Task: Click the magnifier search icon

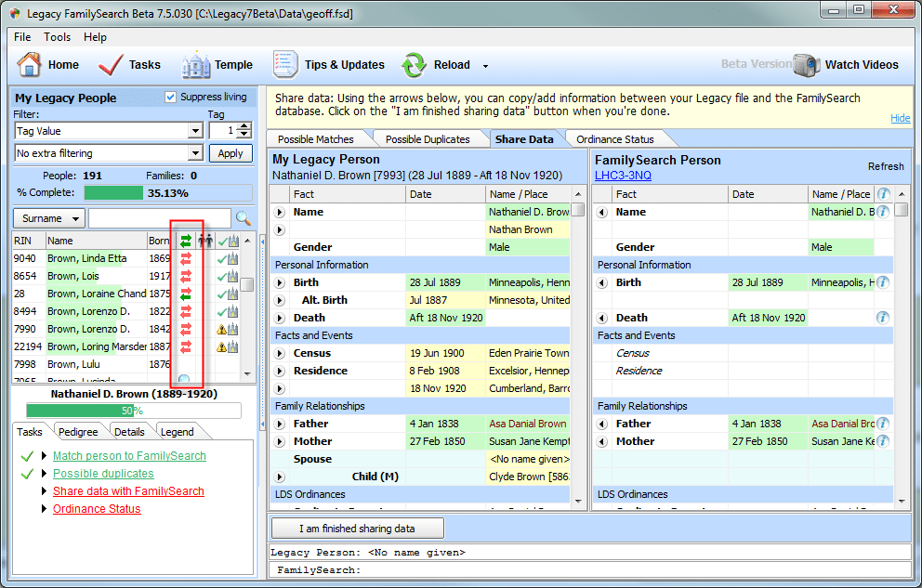Action: (243, 218)
